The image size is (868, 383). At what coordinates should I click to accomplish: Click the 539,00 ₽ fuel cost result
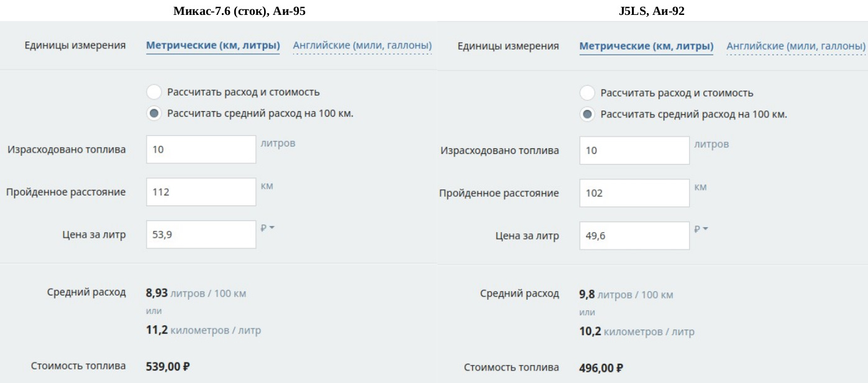[167, 366]
